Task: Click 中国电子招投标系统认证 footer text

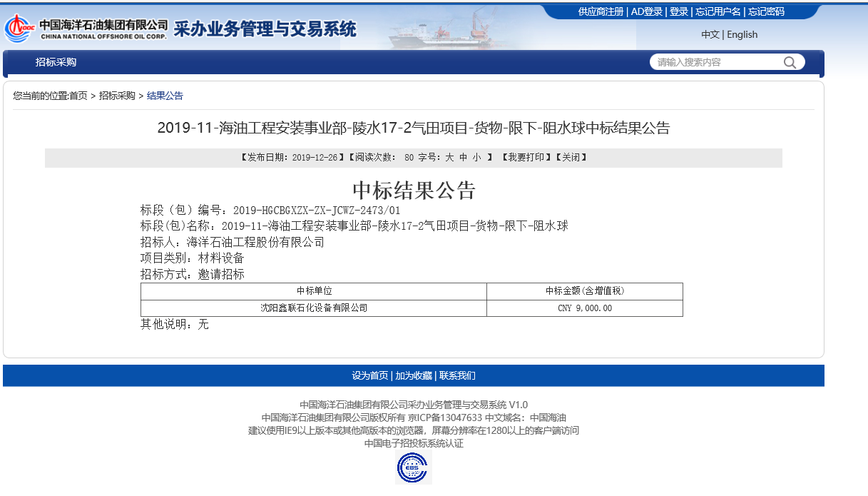Action: point(414,443)
